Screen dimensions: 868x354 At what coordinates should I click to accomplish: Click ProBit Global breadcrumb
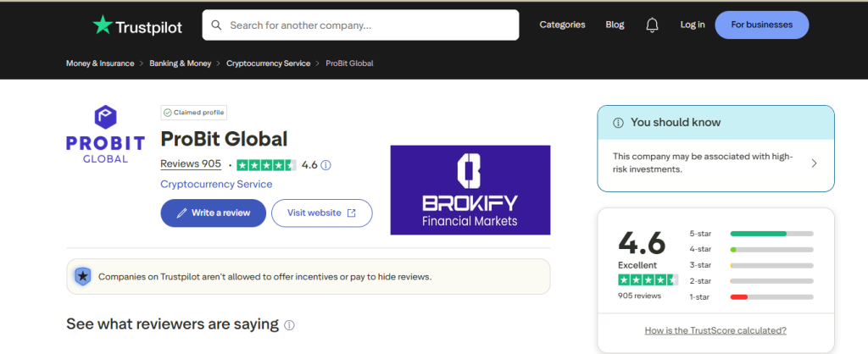coord(349,63)
